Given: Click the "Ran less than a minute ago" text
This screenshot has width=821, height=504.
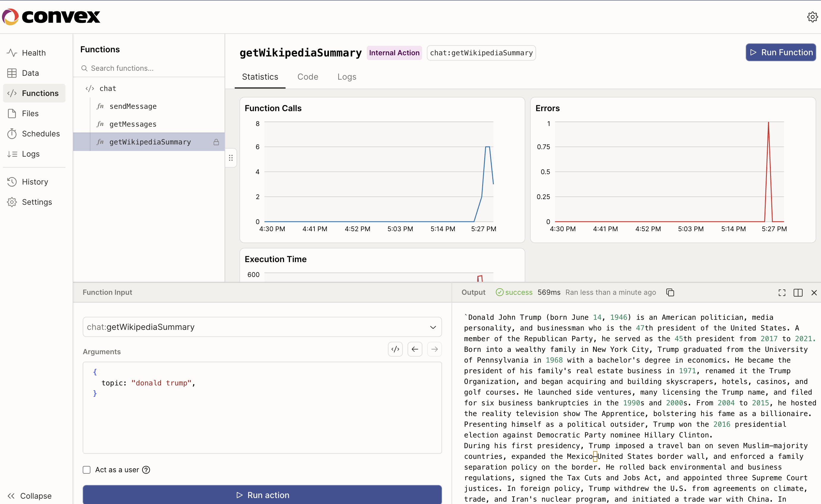Looking at the screenshot, I should coord(610,292).
